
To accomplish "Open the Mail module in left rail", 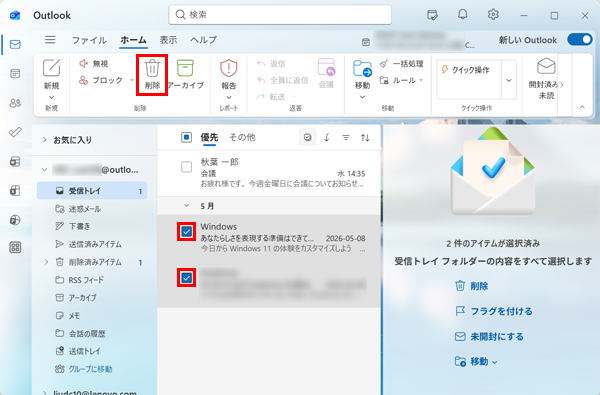I will point(15,44).
